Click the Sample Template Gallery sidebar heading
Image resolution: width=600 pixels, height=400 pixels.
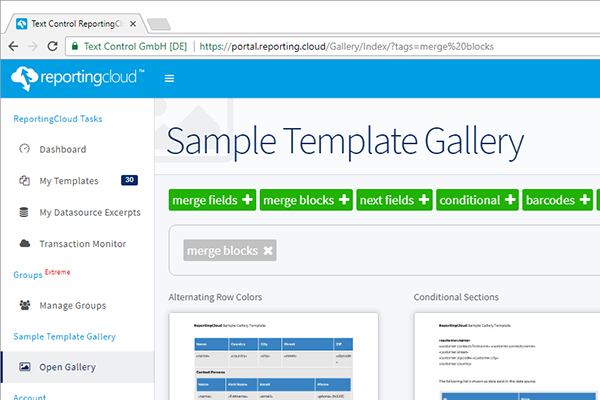[64, 336]
